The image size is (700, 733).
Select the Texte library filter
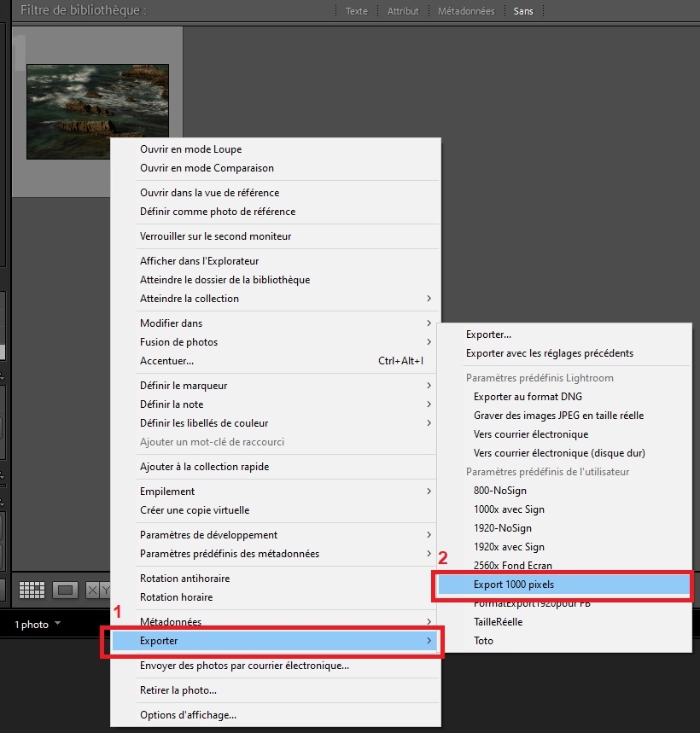pos(356,11)
